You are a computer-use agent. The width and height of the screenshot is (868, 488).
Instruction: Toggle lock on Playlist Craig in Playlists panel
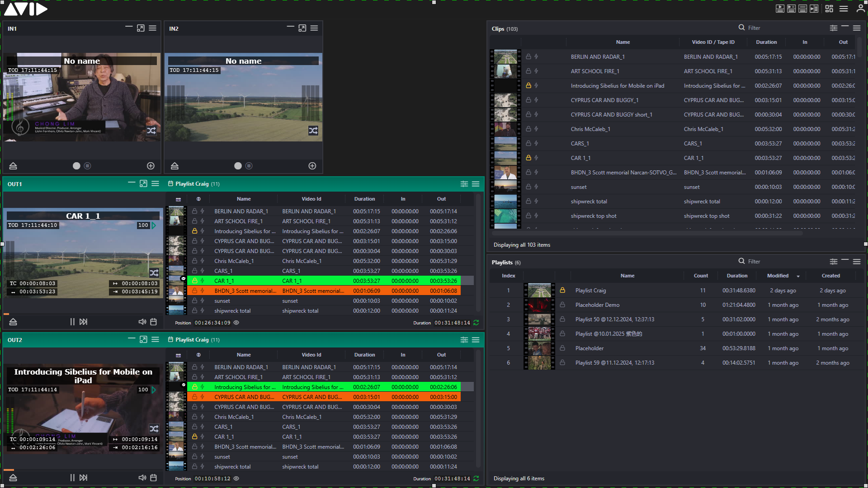[x=562, y=290]
